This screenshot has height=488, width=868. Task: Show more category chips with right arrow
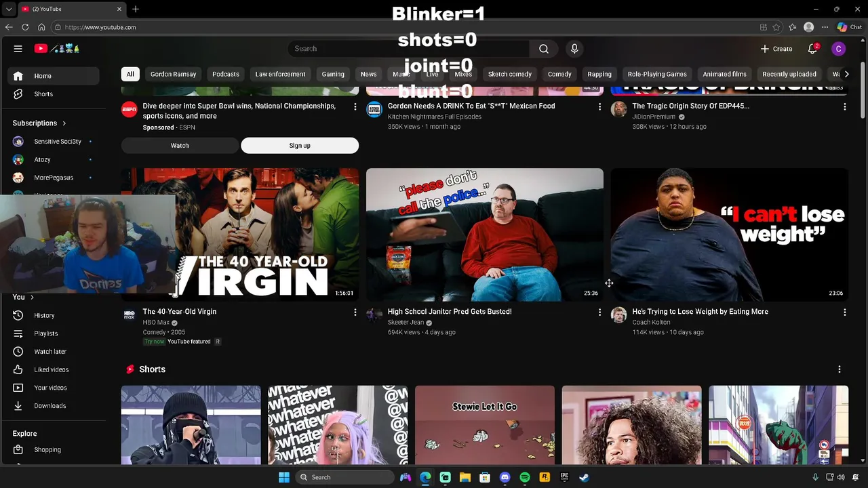(846, 74)
